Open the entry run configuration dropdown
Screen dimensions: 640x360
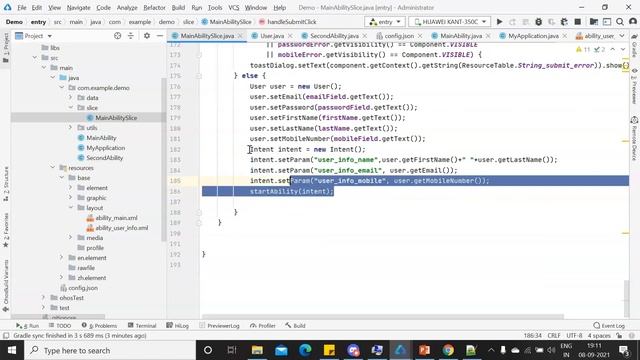[x=385, y=22]
